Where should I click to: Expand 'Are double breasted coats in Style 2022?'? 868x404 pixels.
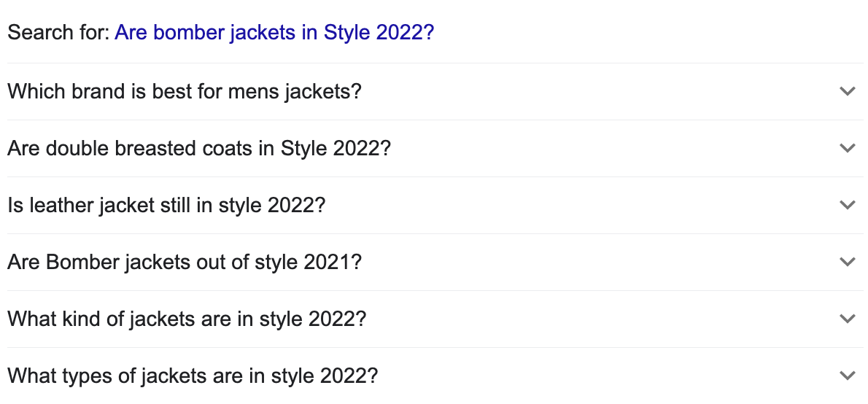tap(199, 149)
